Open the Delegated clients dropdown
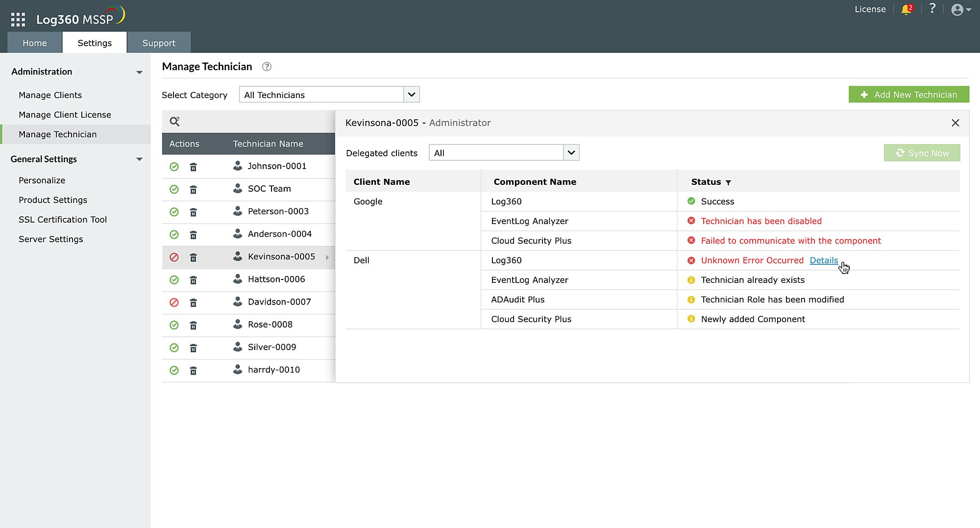The height and width of the screenshot is (528, 980). tap(504, 152)
